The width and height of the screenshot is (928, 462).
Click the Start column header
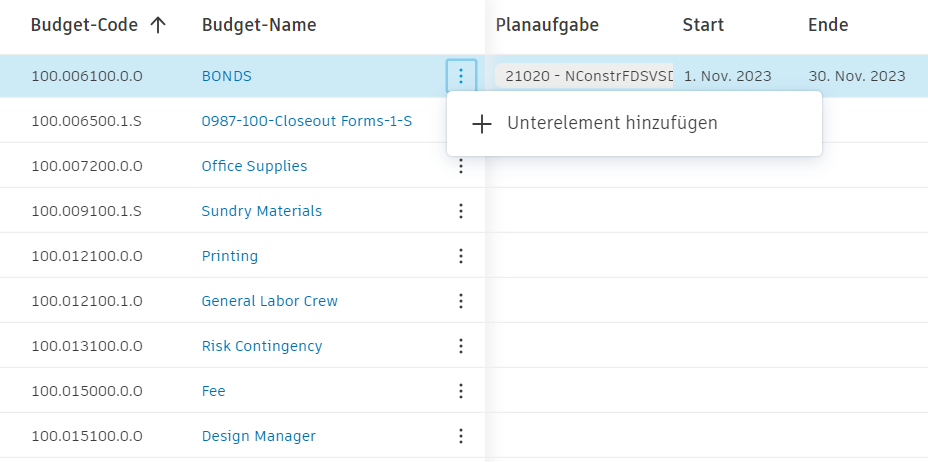pos(703,25)
